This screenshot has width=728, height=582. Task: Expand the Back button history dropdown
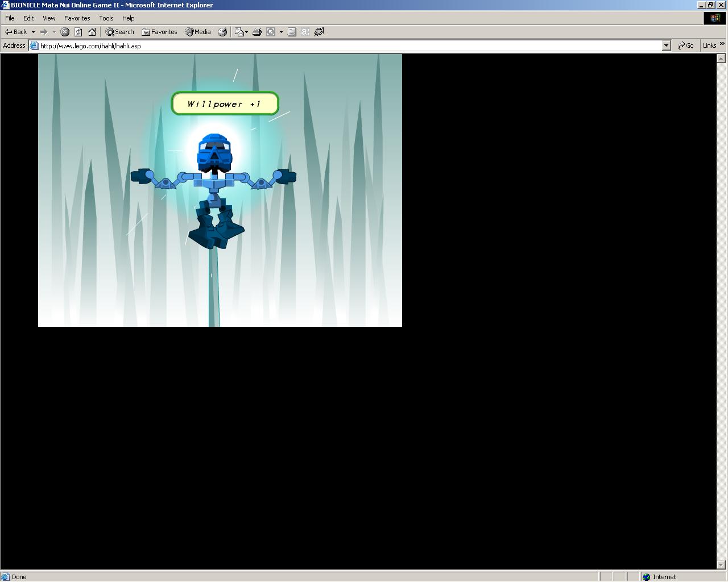coord(33,32)
